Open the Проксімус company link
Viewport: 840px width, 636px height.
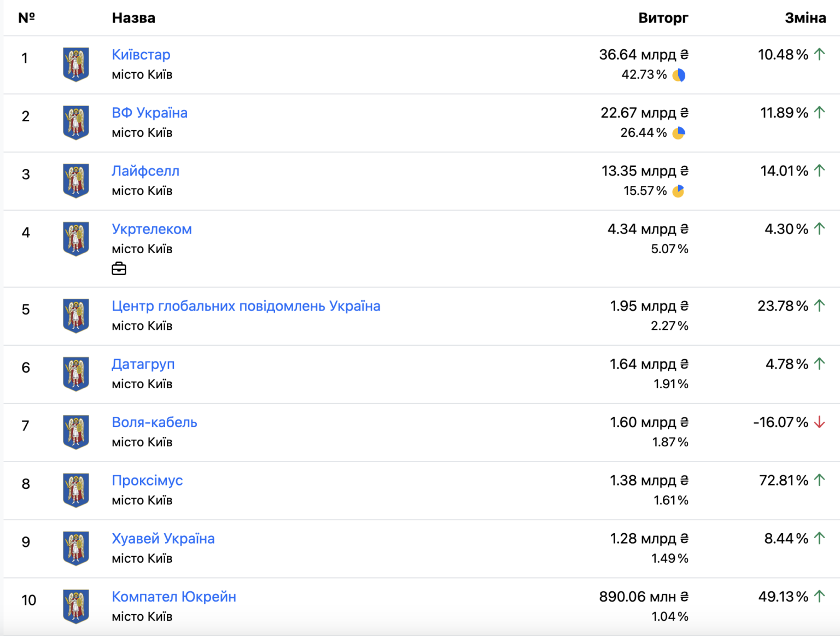pos(147,481)
